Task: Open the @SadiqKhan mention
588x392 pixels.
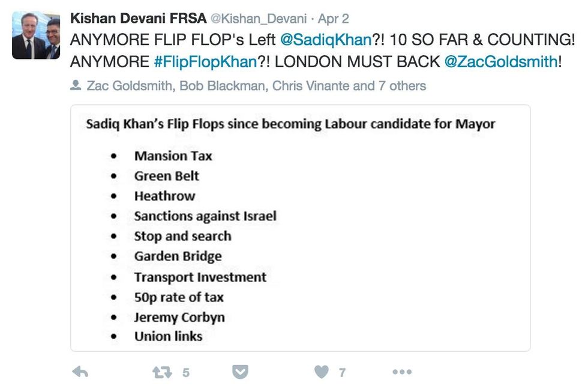Action: point(326,40)
